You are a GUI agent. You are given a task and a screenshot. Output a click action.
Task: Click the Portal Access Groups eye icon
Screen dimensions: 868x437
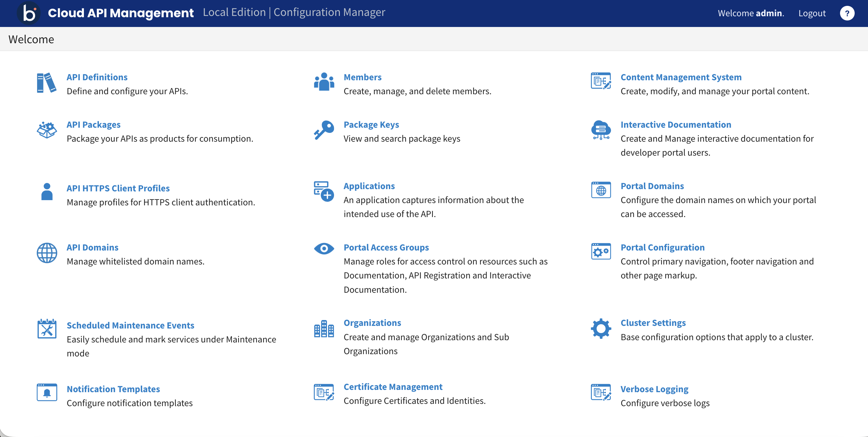point(324,249)
